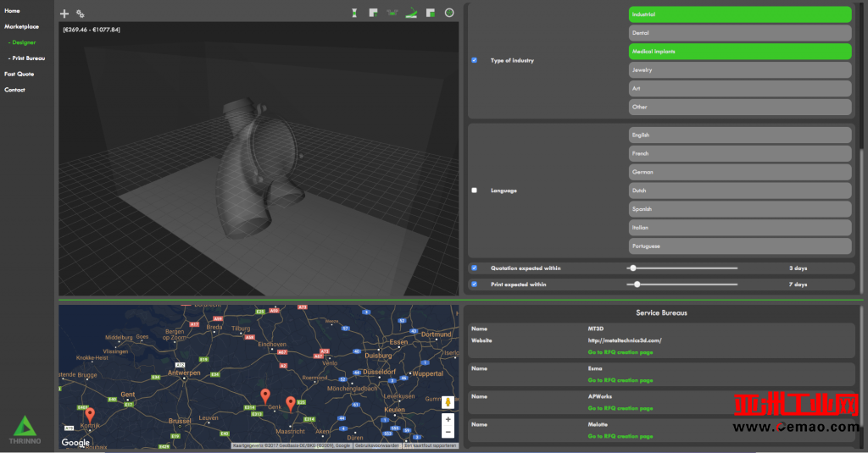Deselect the Medical implants option
Image resolution: width=868 pixels, height=453 pixels.
click(739, 52)
